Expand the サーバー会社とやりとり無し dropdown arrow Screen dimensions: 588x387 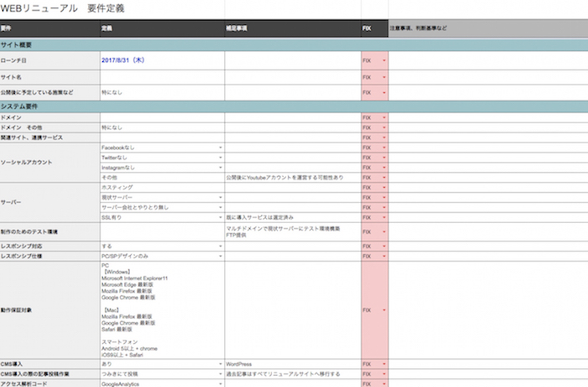pyautogui.click(x=220, y=208)
